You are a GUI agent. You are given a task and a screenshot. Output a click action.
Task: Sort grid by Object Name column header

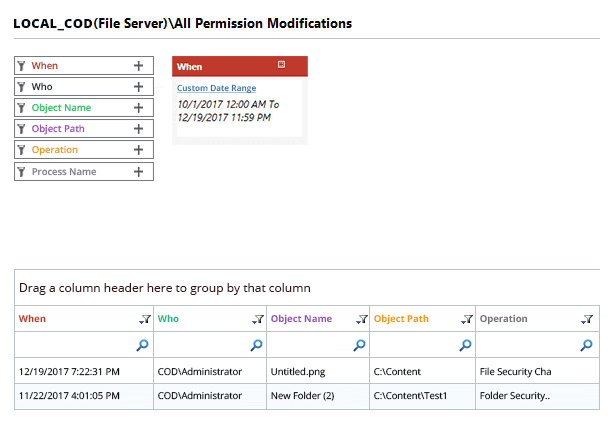pyautogui.click(x=301, y=319)
